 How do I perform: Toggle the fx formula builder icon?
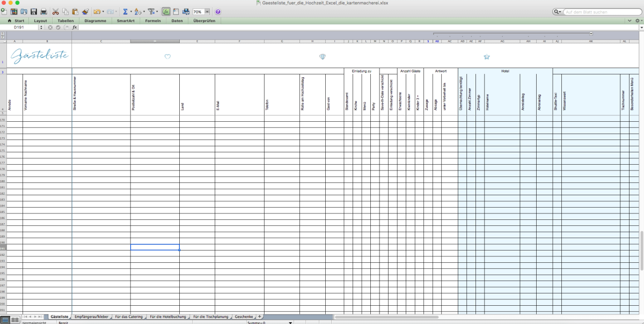pyautogui.click(x=166, y=11)
